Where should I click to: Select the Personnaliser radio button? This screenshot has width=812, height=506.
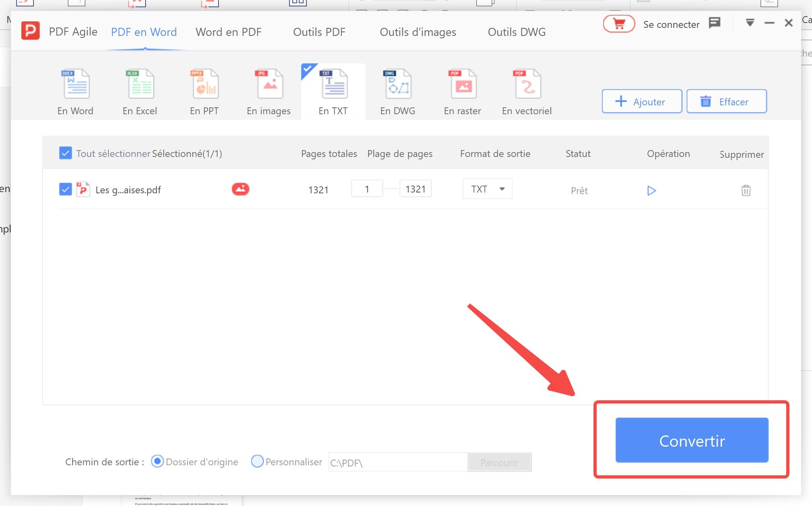[257, 461]
